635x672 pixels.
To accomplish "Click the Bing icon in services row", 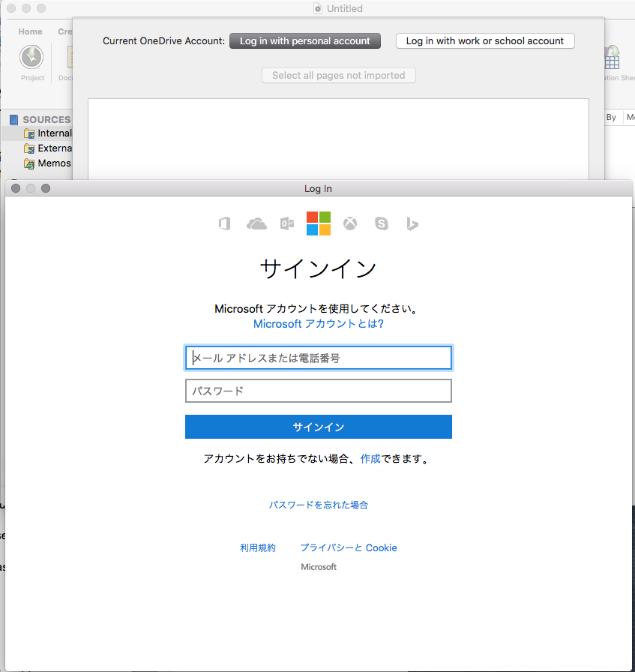I will coord(412,223).
